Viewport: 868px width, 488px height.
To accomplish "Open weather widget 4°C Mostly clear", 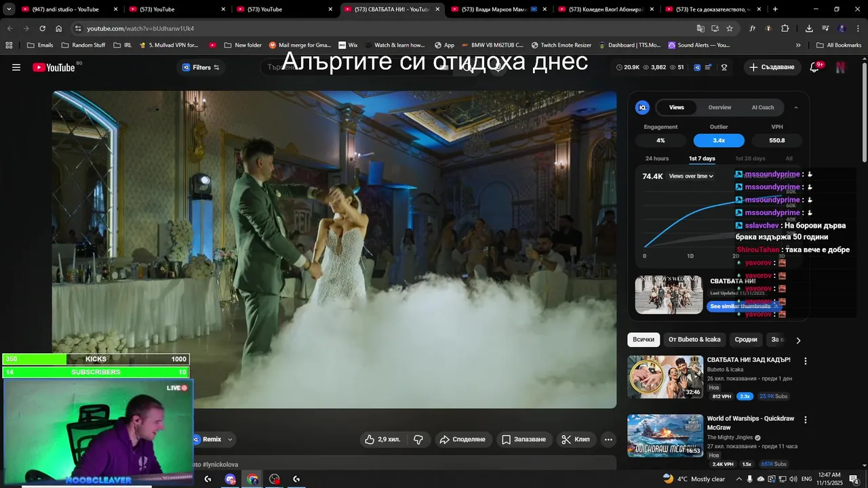I will pyautogui.click(x=694, y=479).
